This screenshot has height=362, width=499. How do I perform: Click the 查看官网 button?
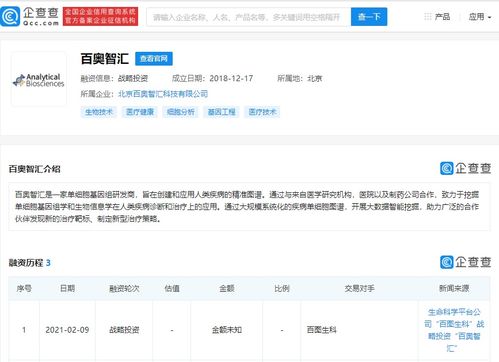point(154,59)
